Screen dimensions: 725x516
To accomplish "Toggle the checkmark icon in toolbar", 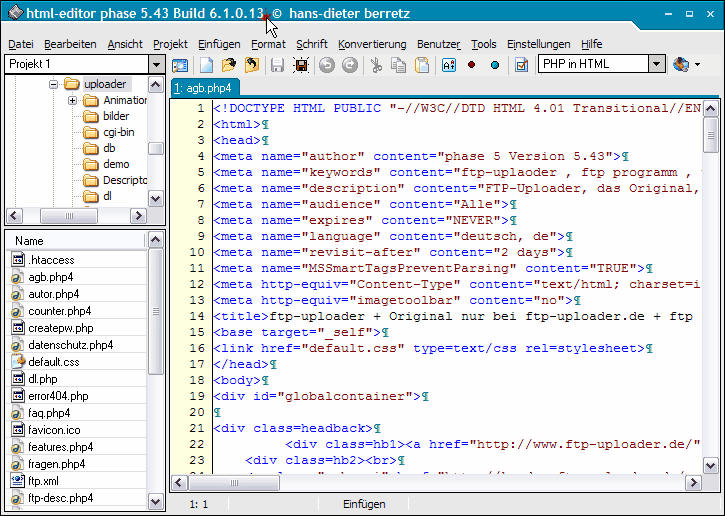I will 520,65.
